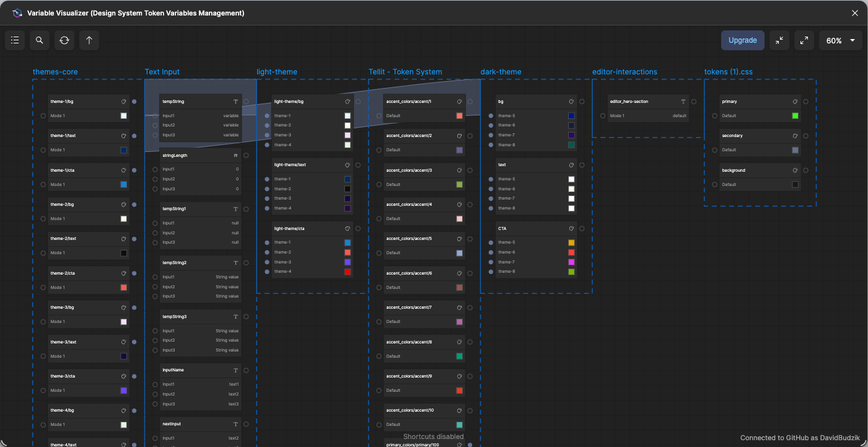Click the upward arrow export icon

pyautogui.click(x=89, y=40)
